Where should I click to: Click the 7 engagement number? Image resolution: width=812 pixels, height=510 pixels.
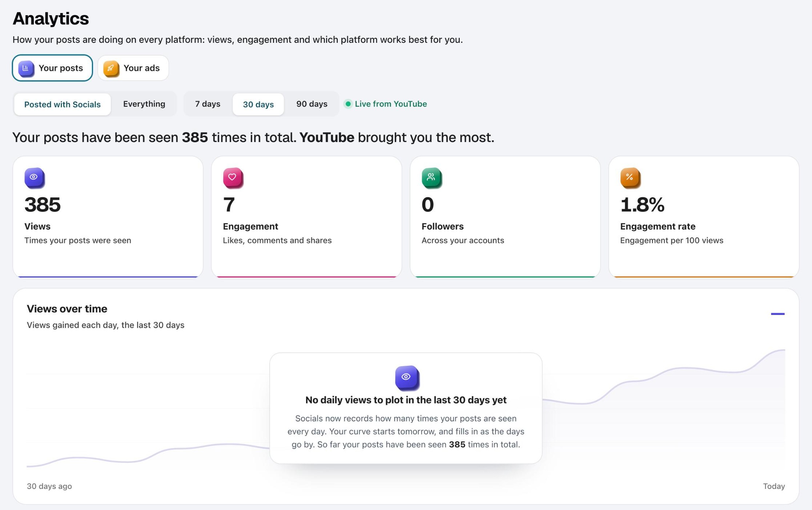pyautogui.click(x=229, y=205)
